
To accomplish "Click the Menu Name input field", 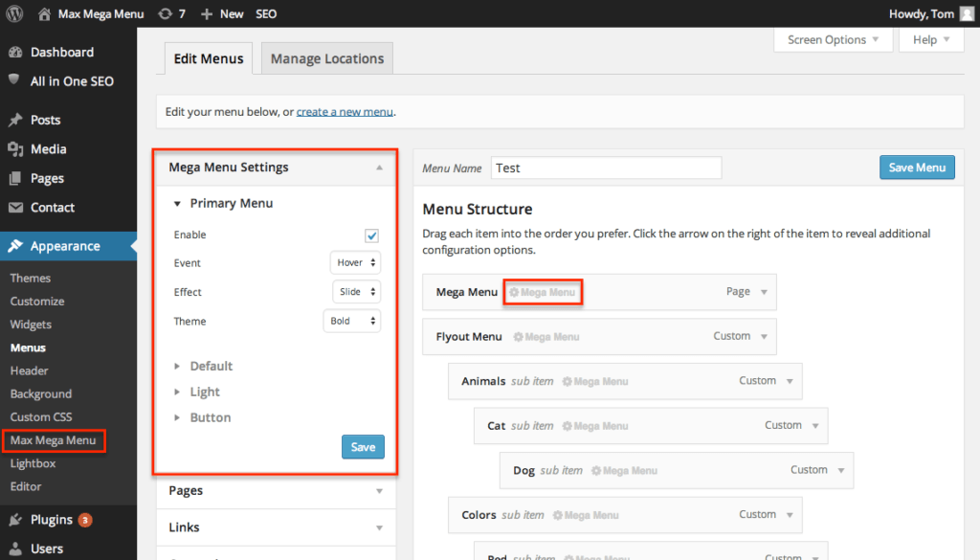I will [x=606, y=168].
